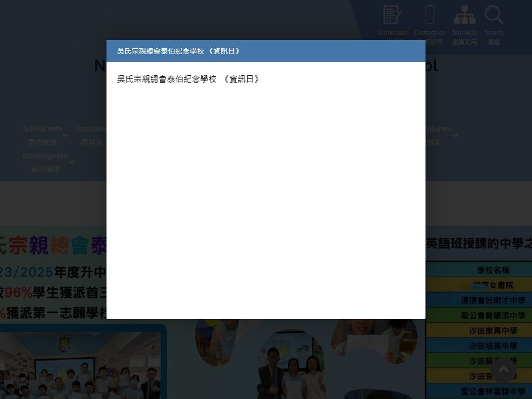Click the classroom group photo thumbnail
The image size is (532, 399).
coord(81,365)
